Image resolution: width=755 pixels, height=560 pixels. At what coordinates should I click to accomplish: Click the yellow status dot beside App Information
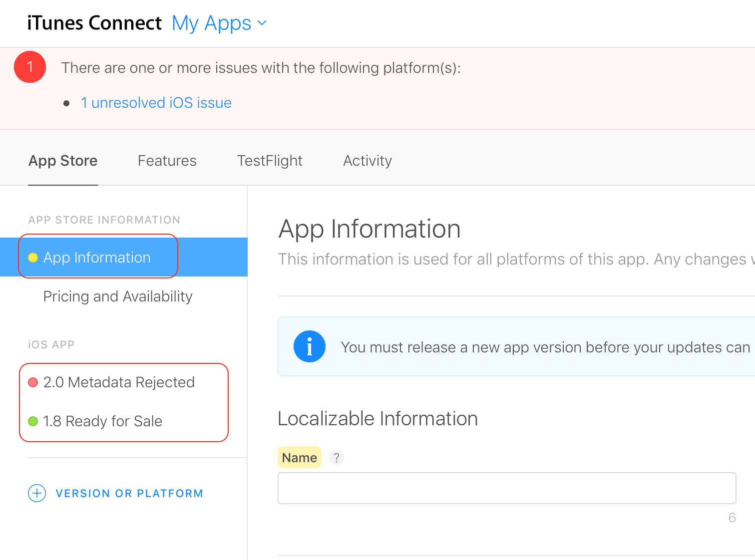coord(33,258)
